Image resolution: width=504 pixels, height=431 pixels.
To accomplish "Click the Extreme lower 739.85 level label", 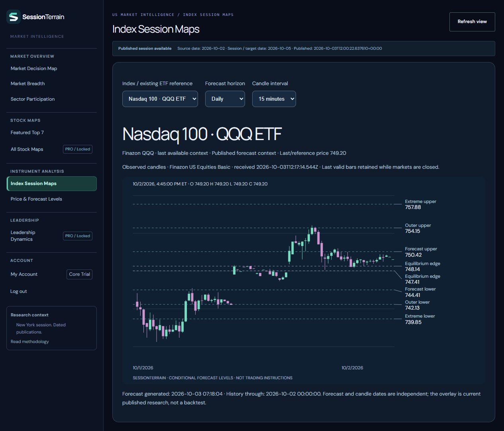I will click(420, 319).
